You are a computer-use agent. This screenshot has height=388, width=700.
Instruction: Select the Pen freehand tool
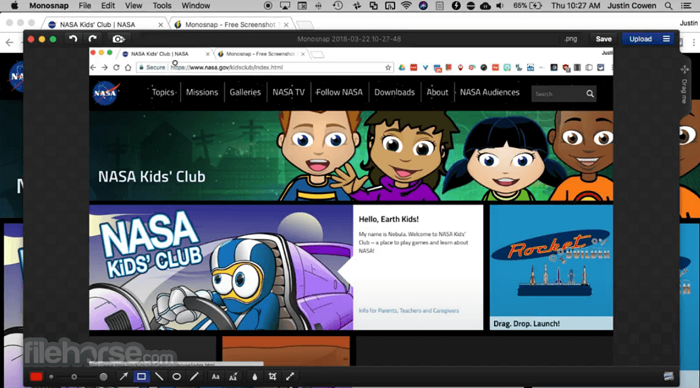pos(194,376)
